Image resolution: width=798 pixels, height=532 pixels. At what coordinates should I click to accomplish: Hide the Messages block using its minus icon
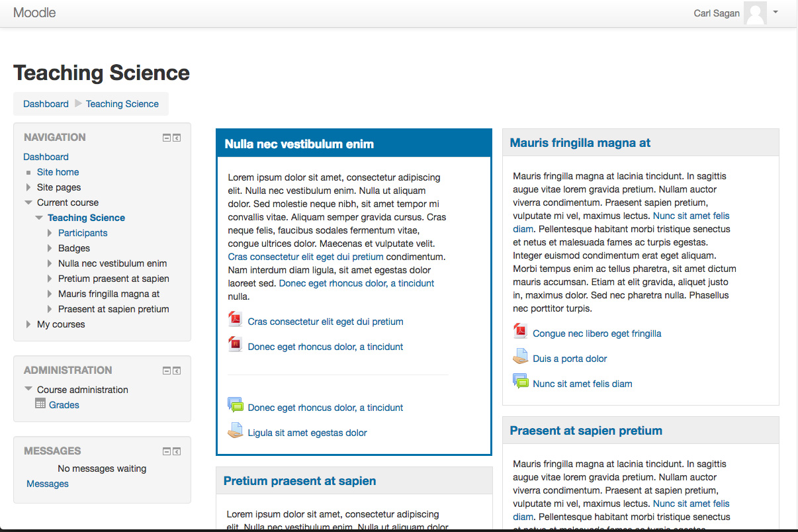point(167,451)
